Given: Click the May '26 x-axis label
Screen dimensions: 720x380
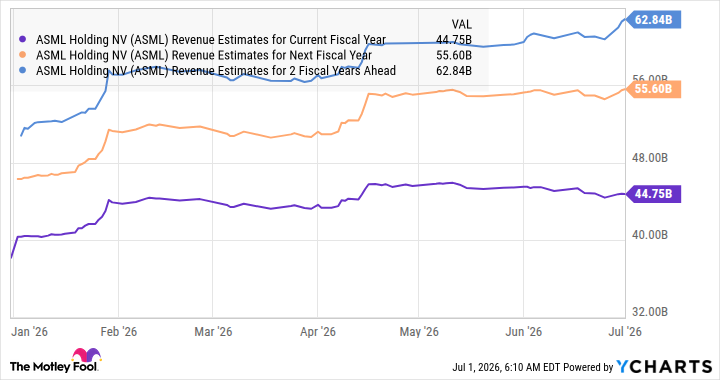Looking at the screenshot, I should 419,332.
